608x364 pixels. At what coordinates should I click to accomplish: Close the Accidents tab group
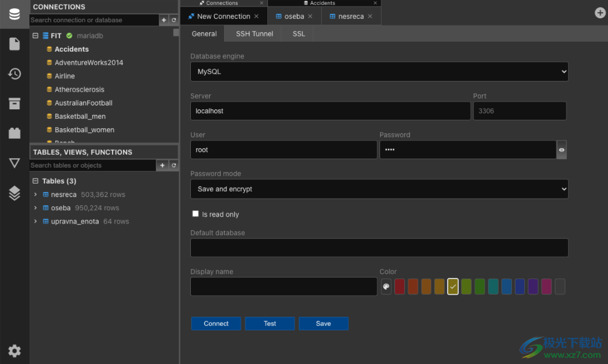pyautogui.click(x=375, y=3)
